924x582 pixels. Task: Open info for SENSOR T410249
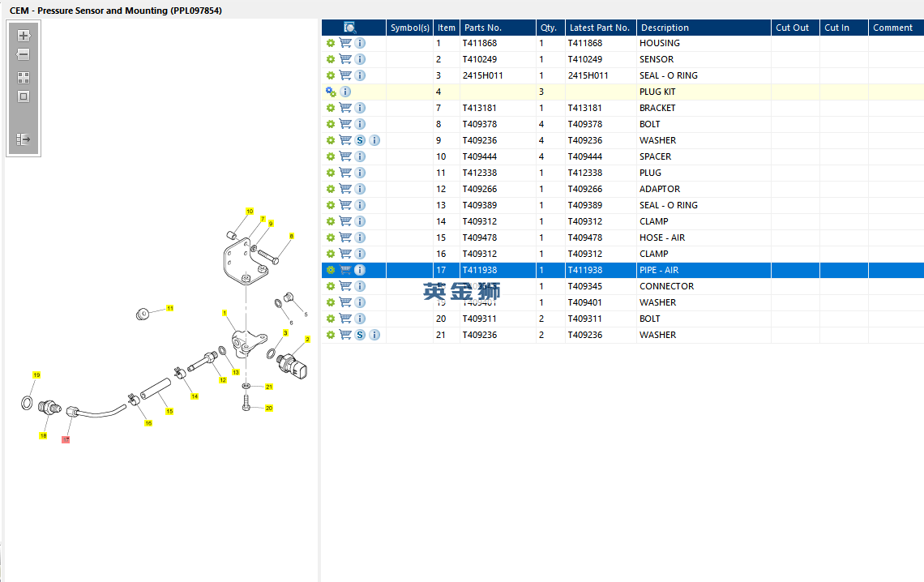[360, 59]
